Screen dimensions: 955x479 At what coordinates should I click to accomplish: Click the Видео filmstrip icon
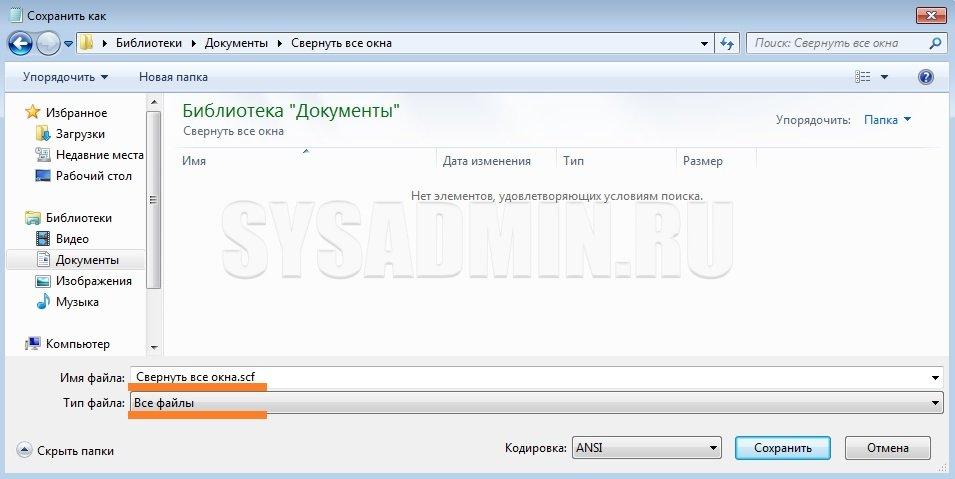point(43,239)
